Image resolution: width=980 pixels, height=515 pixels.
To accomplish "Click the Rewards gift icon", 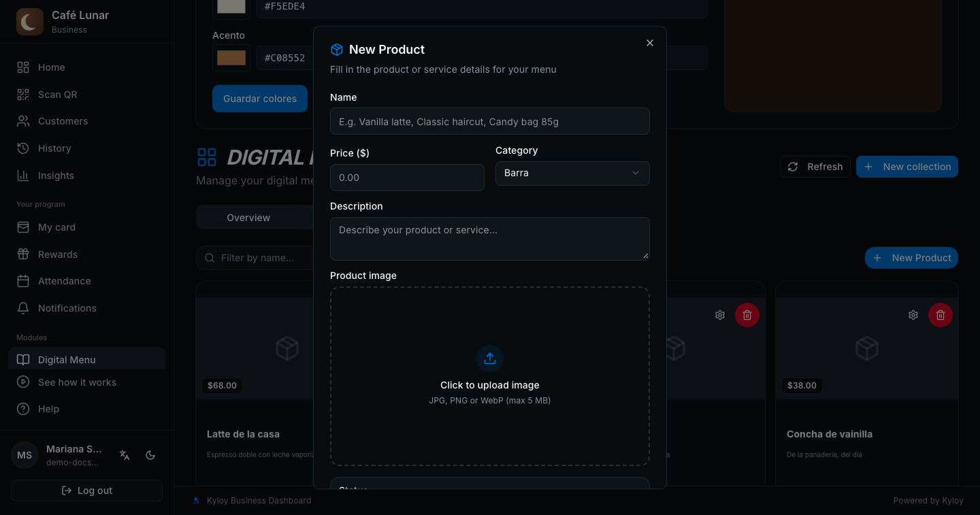I will click(23, 254).
